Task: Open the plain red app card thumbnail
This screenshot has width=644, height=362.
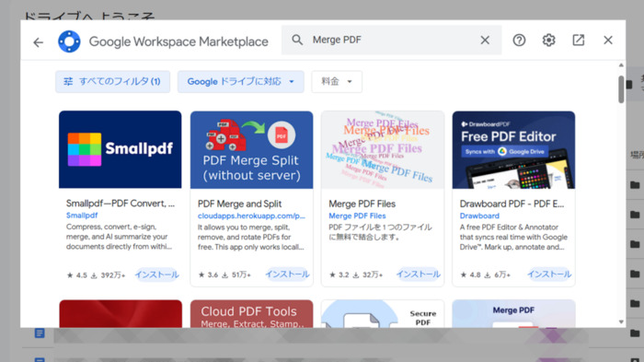Action: [x=121, y=313]
